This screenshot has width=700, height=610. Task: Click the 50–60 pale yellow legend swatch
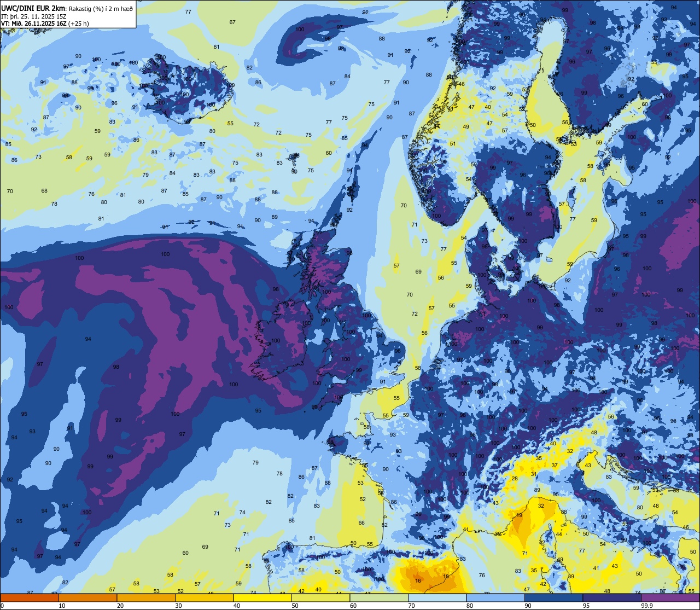tap(320, 597)
